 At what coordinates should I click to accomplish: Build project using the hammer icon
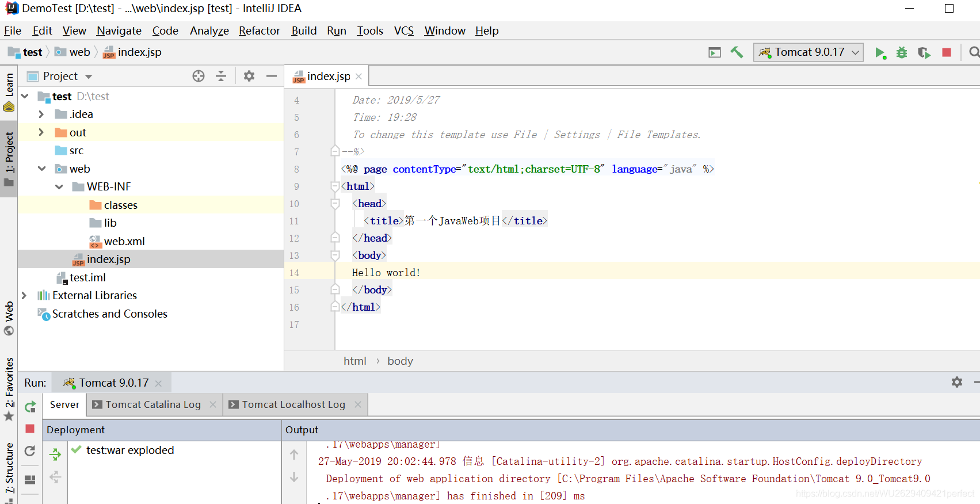(x=737, y=52)
